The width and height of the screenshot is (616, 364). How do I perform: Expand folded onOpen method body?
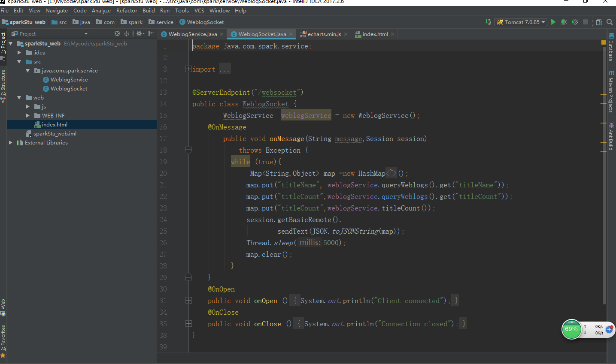(x=188, y=301)
